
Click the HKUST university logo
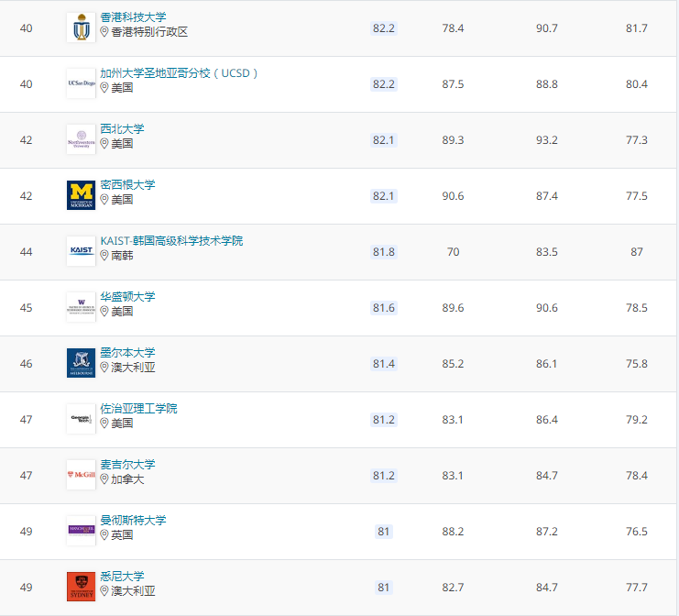click(x=81, y=27)
